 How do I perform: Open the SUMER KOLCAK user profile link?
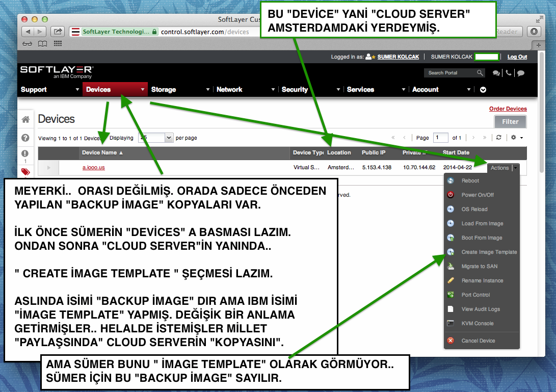tap(398, 57)
